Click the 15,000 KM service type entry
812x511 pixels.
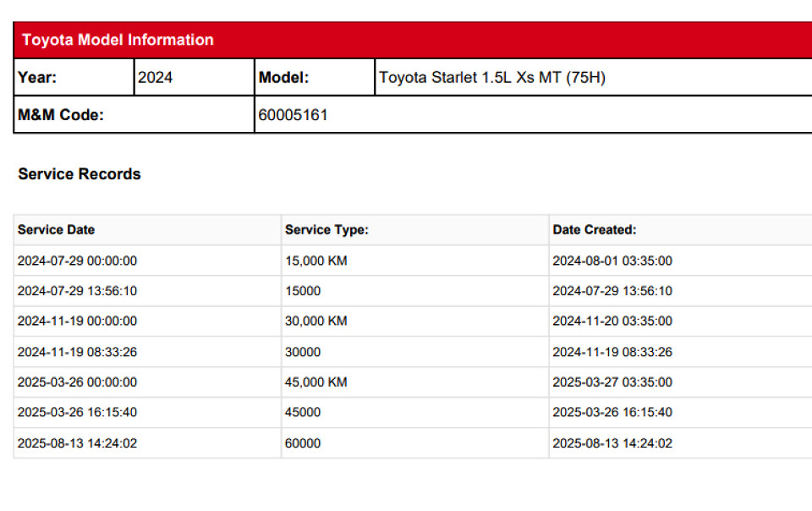point(316,261)
